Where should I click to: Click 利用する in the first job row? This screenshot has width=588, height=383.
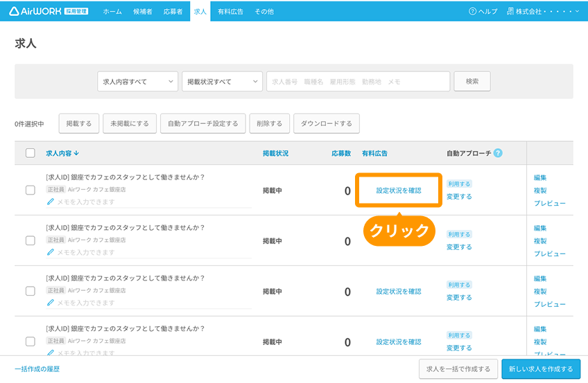click(459, 184)
